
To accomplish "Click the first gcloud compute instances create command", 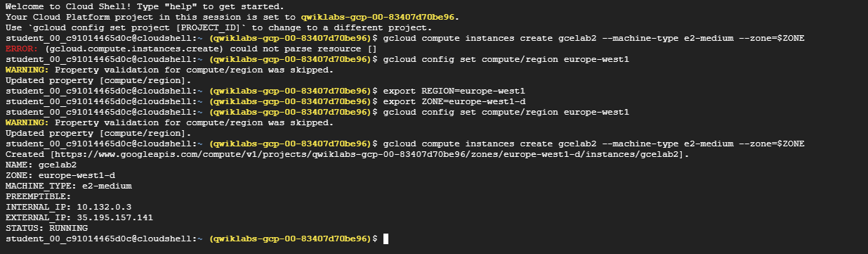I will pos(594,38).
